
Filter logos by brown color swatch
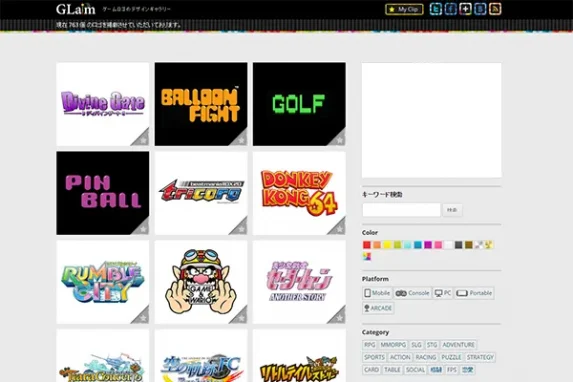pyautogui.click(x=469, y=245)
